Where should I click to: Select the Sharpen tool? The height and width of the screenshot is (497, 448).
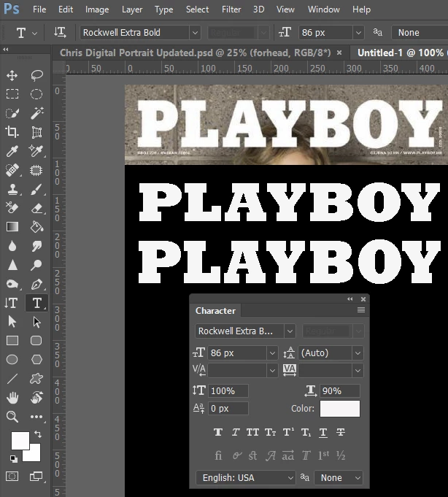pyautogui.click(x=12, y=265)
